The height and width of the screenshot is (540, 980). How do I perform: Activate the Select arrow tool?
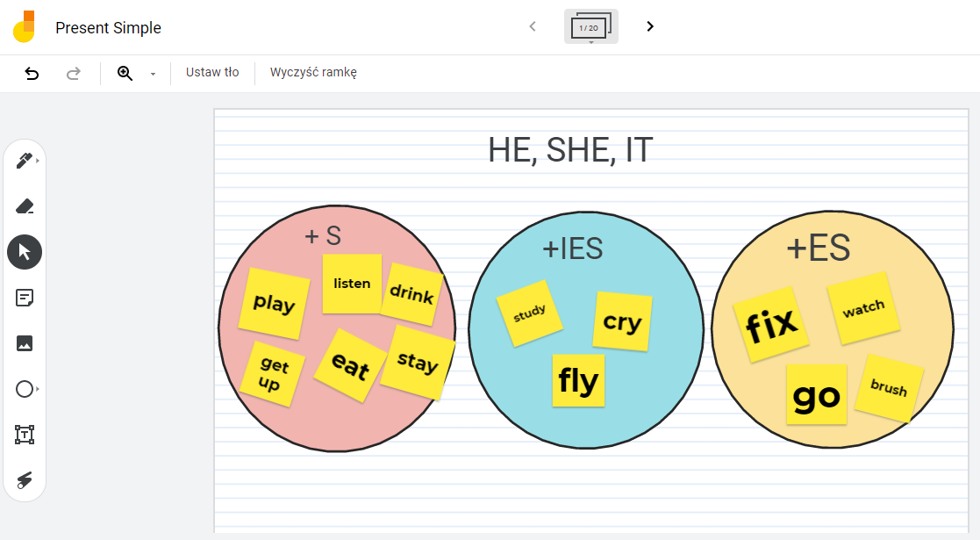25,252
